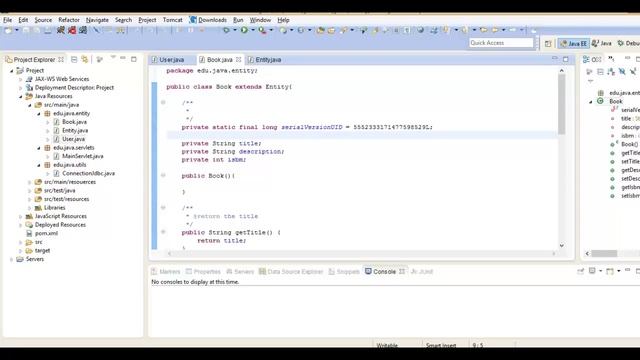Switch to the JUnit tab

coord(422,271)
